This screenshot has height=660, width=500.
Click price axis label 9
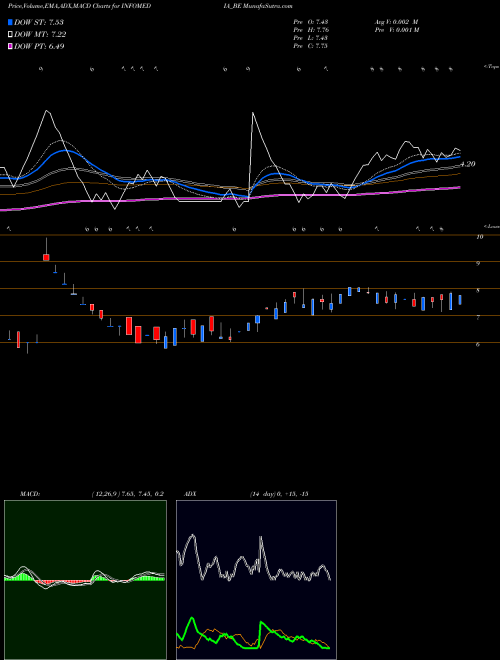click(x=478, y=263)
